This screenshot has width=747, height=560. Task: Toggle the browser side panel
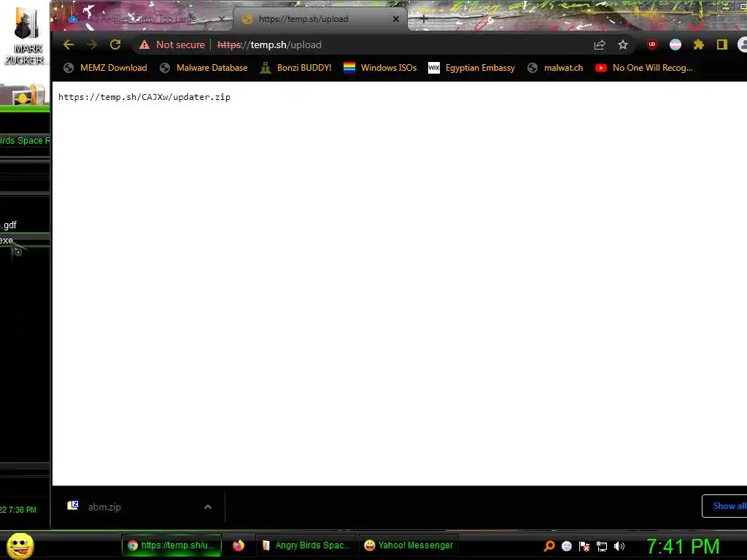pos(721,44)
